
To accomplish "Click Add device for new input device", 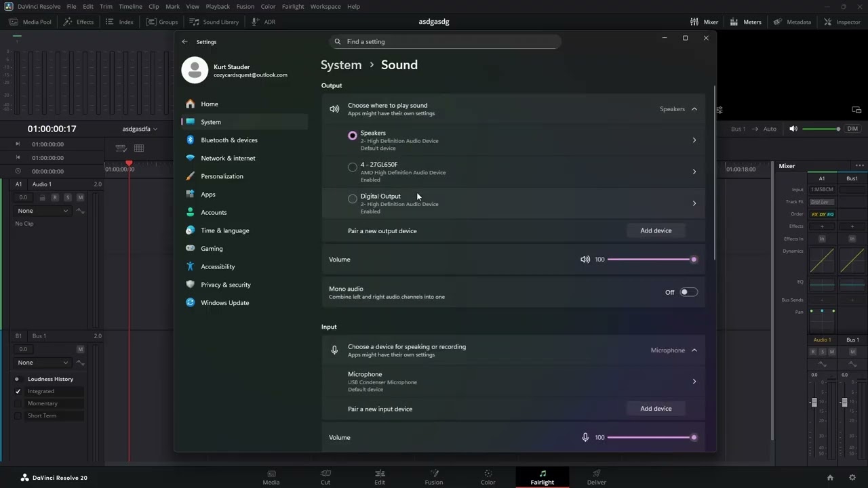I will tap(656, 409).
